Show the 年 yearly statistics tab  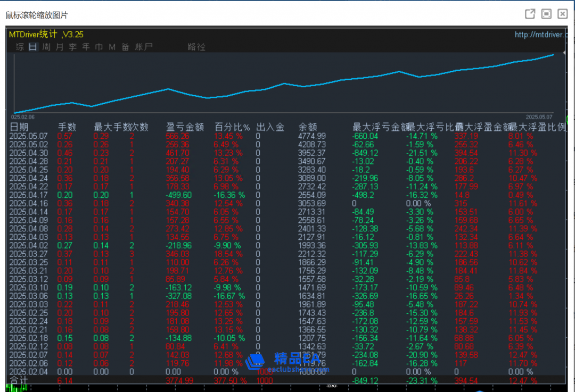pyautogui.click(x=86, y=47)
